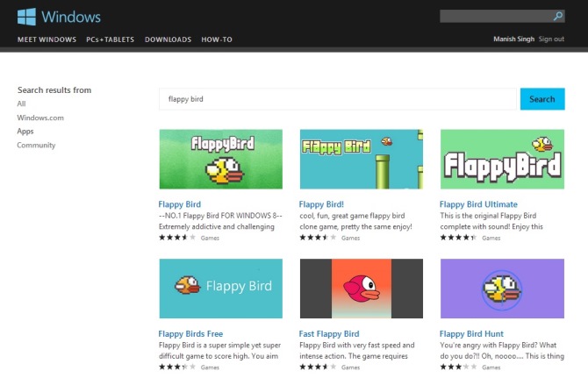Open the Flappy Bird Hunt thumbnail
Screen dimensions: 588x378
pos(501,289)
